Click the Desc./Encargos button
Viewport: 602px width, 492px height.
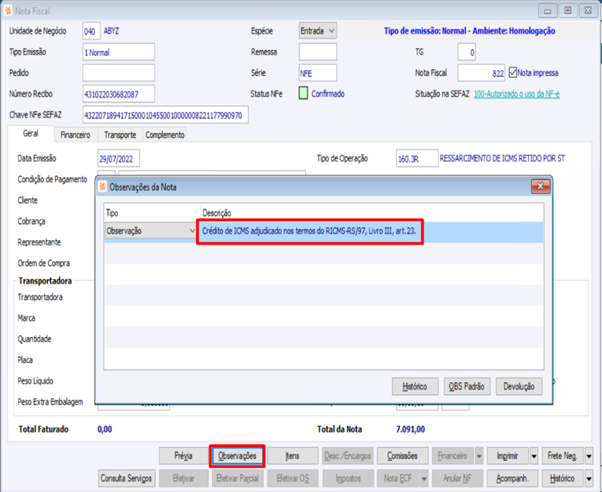[x=347, y=456]
